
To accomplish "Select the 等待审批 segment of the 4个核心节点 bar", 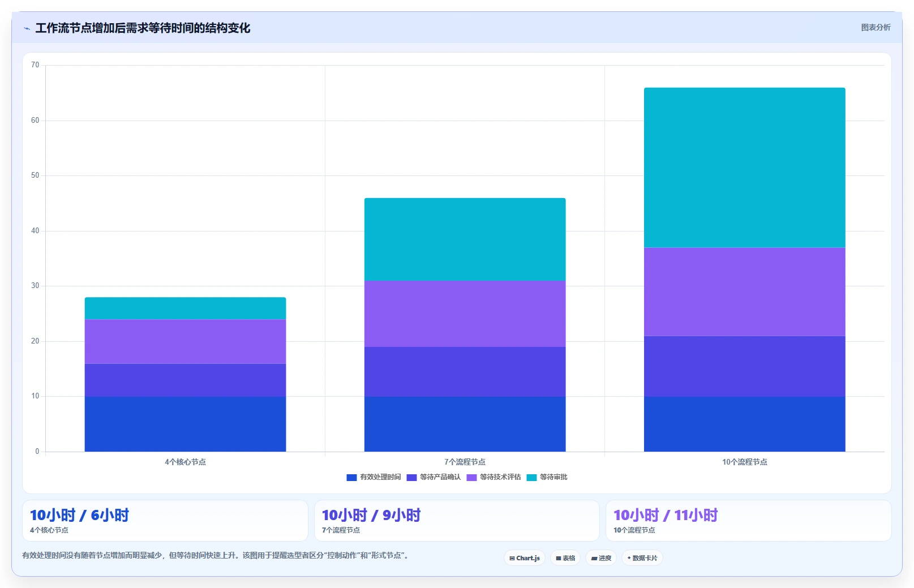I will tap(185, 308).
